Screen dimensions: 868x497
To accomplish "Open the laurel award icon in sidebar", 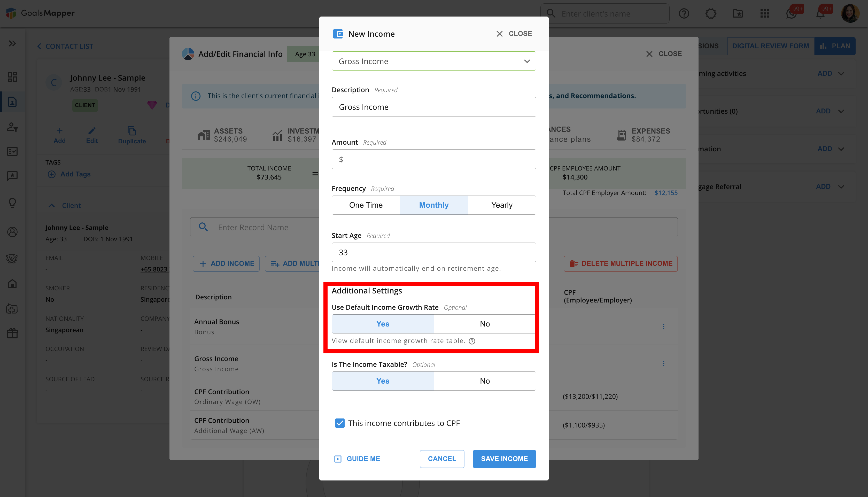I will coord(12,258).
